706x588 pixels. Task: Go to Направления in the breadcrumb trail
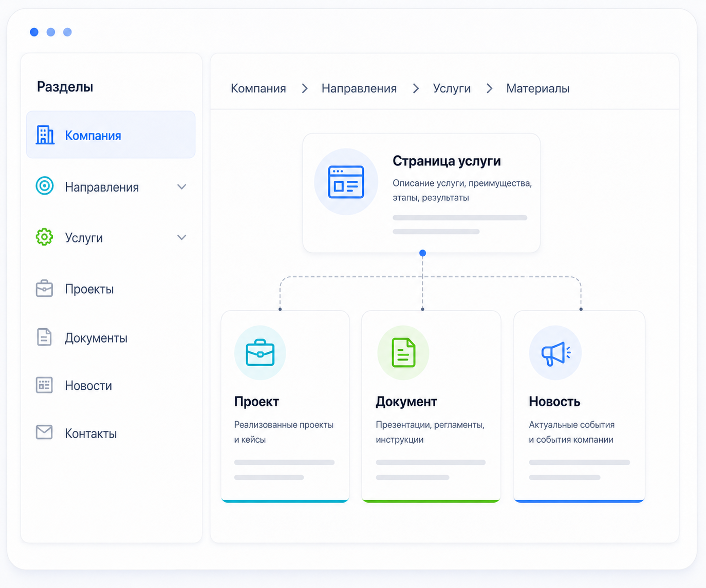[359, 88]
